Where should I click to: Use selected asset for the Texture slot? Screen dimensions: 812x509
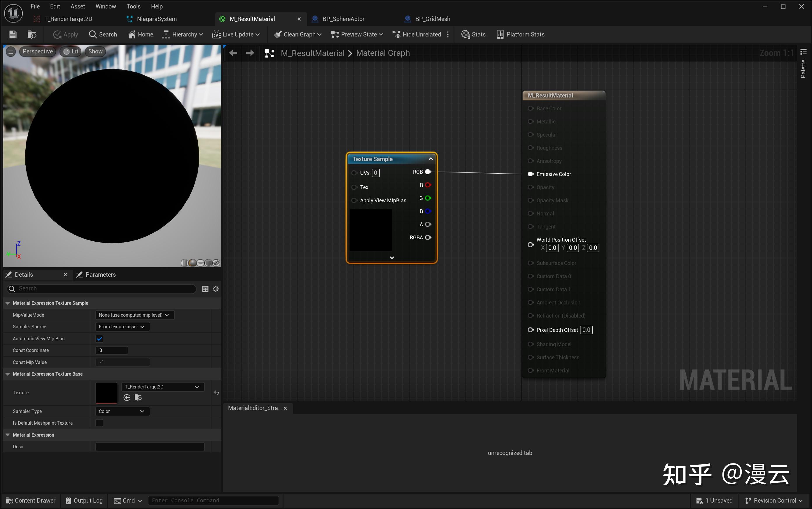(127, 398)
